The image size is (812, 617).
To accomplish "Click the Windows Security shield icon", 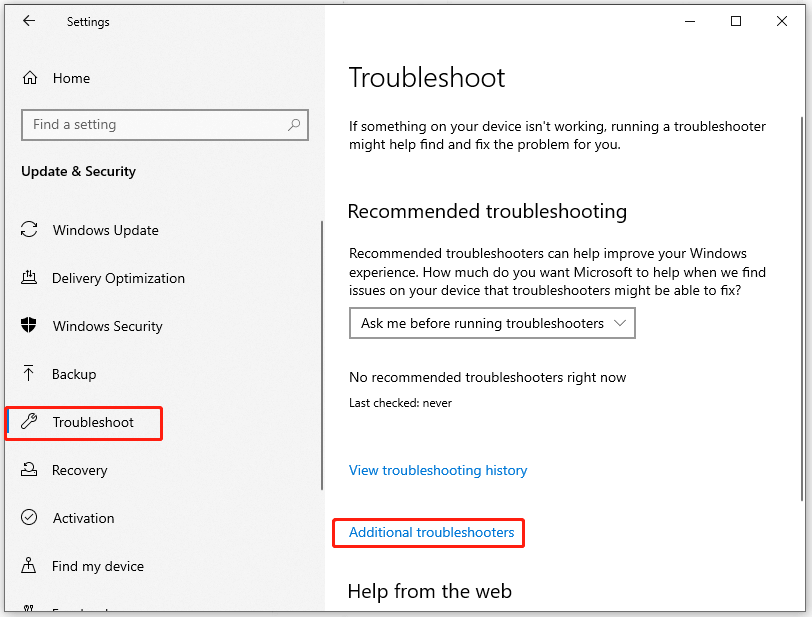I will pyautogui.click(x=30, y=326).
